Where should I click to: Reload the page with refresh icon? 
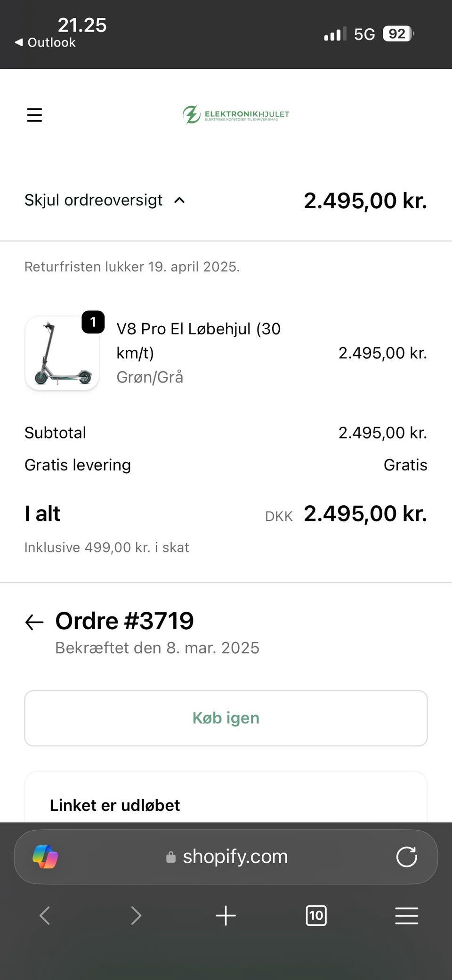(406, 857)
